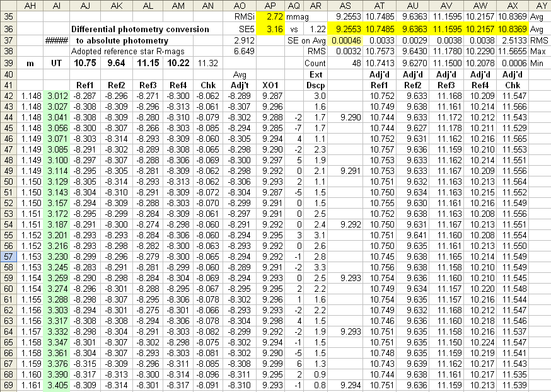Click XO1 value 9.299 in row 67
Viewport: 551px width, 392px height.
(270, 364)
